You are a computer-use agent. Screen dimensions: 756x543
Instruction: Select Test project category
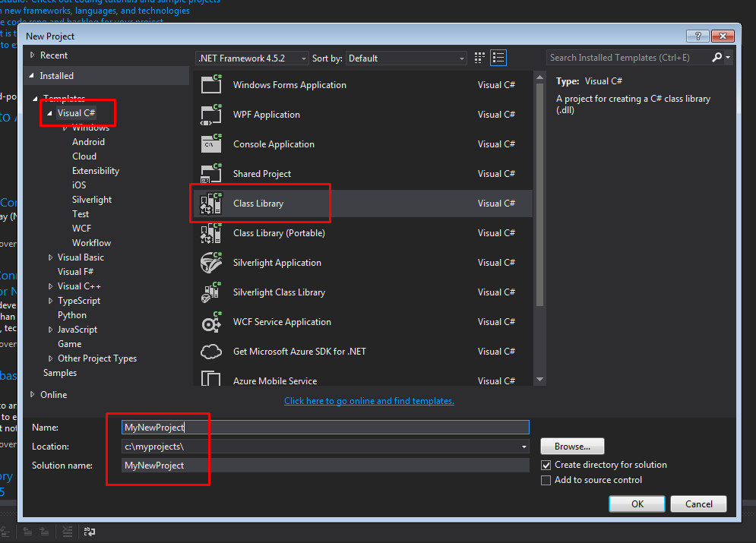point(81,214)
